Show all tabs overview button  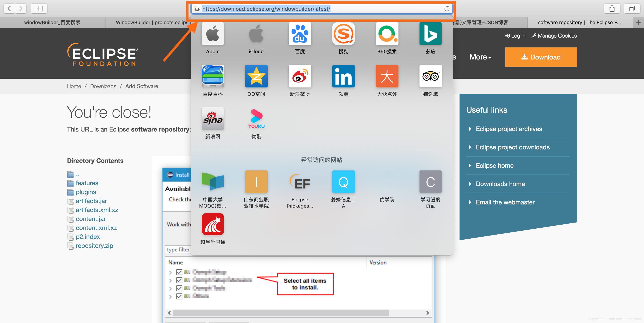632,8
